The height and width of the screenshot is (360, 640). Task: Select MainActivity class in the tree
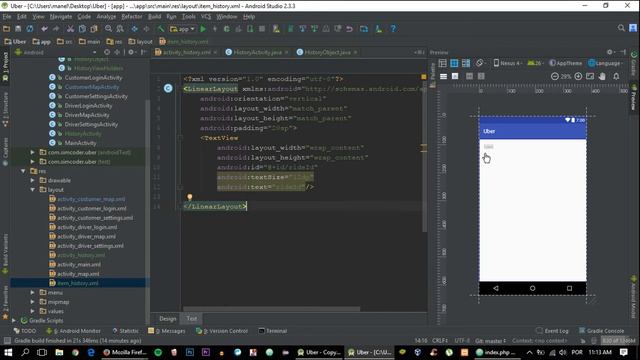(80, 143)
